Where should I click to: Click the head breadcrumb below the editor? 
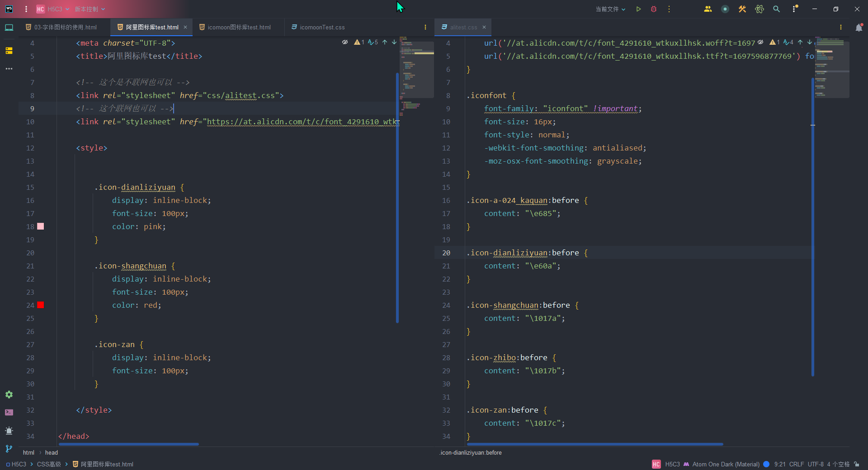point(52,452)
